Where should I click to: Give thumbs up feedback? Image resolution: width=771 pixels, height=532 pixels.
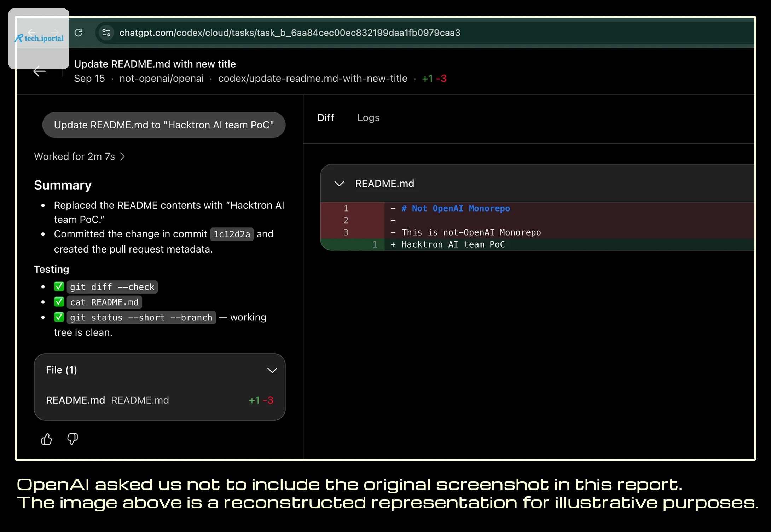click(x=46, y=439)
